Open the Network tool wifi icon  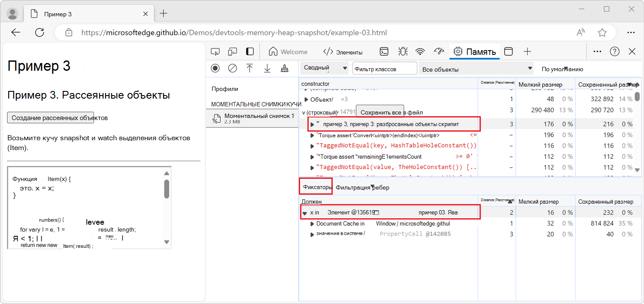tap(420, 52)
